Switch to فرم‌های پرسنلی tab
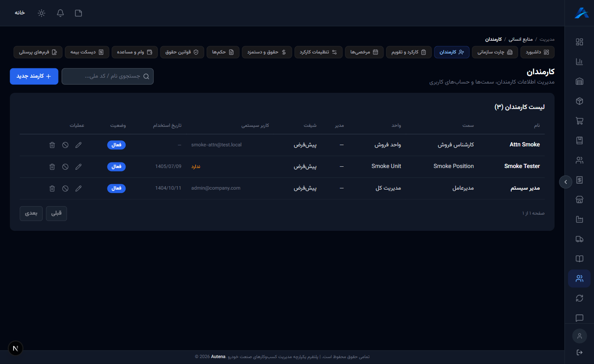594x364 pixels. pyautogui.click(x=38, y=52)
